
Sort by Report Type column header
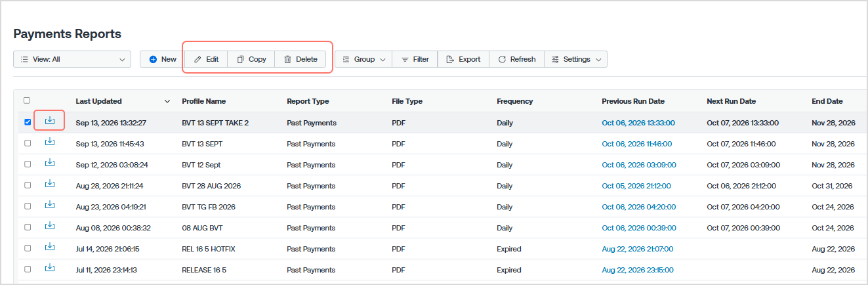(x=308, y=101)
